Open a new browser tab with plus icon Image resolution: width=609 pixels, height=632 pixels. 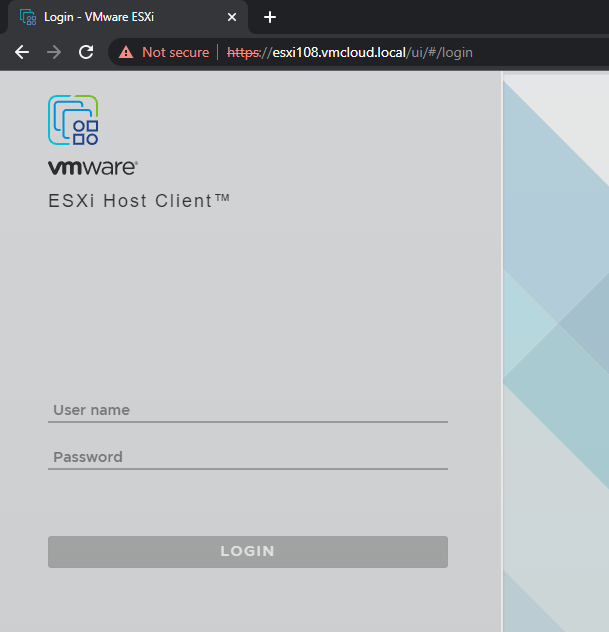(269, 17)
